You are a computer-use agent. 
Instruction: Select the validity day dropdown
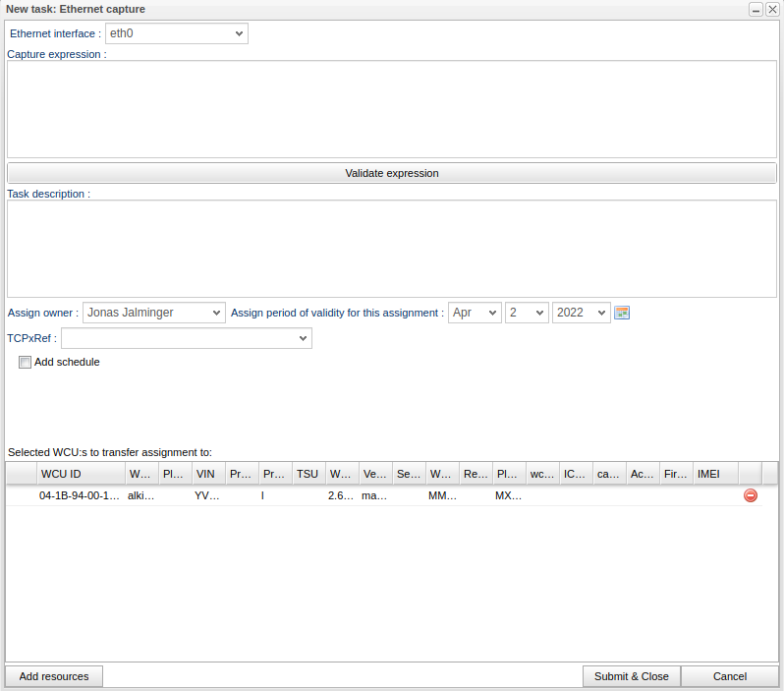point(527,313)
